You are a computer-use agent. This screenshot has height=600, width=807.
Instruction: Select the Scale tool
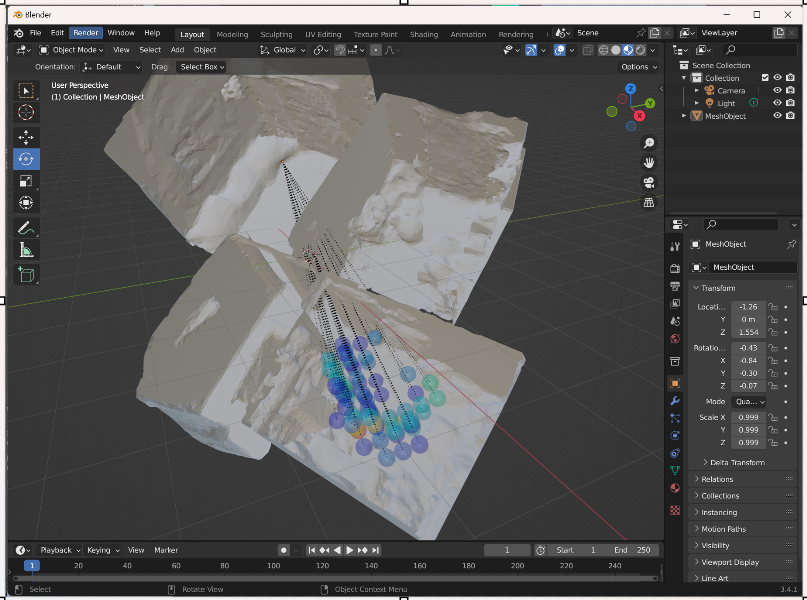click(26, 181)
